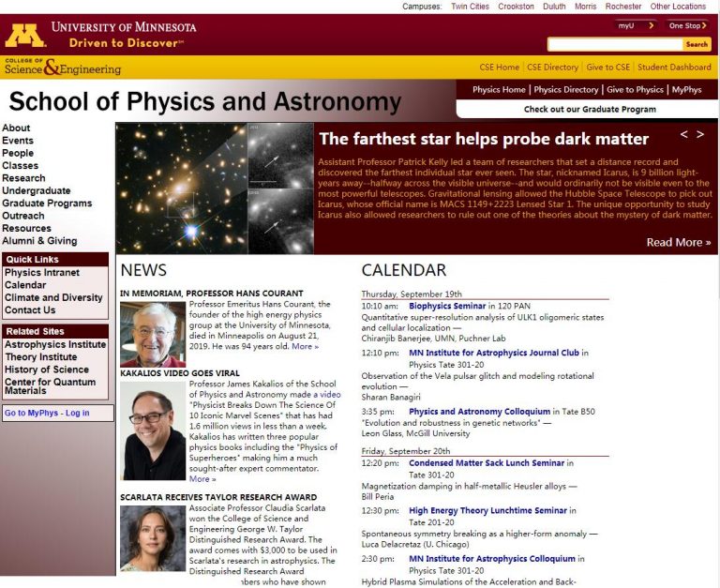Click the Hans Courant photo
Viewport: 720px width, 588px height.
(x=153, y=335)
